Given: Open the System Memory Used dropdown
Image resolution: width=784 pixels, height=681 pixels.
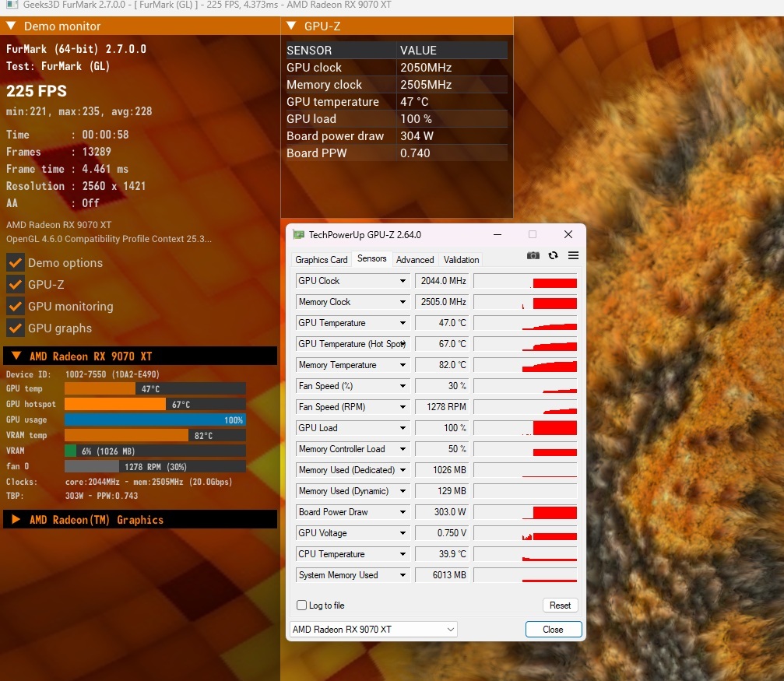Looking at the screenshot, I should click(403, 575).
